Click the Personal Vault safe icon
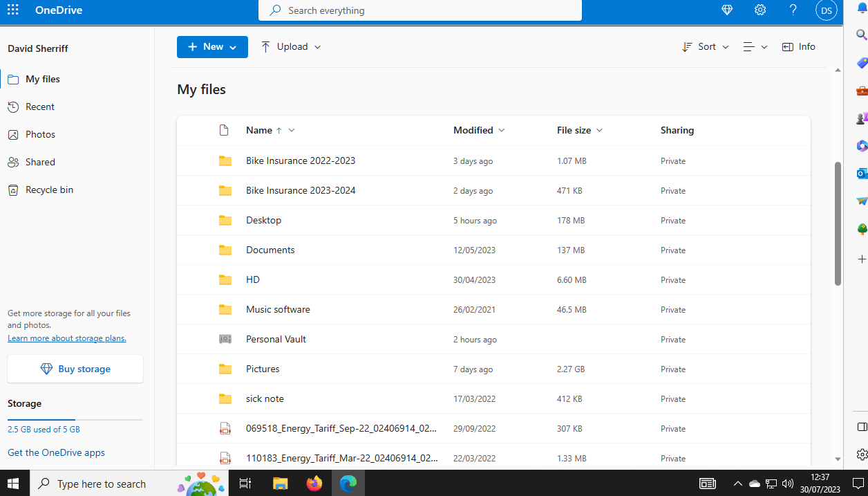Image resolution: width=868 pixels, height=496 pixels. point(225,339)
